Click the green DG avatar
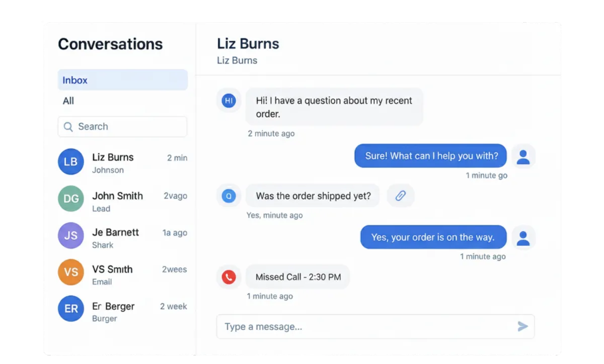Viewport: 604px width, 364px height. pyautogui.click(x=71, y=199)
